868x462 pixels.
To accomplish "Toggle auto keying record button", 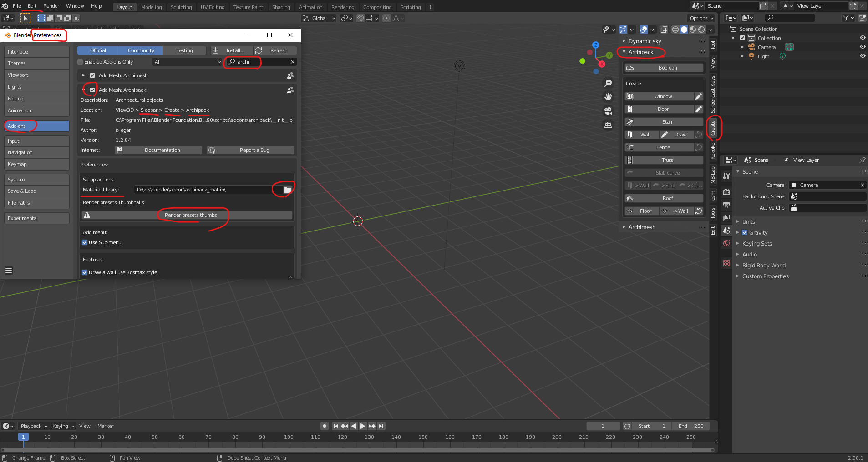I will click(325, 426).
